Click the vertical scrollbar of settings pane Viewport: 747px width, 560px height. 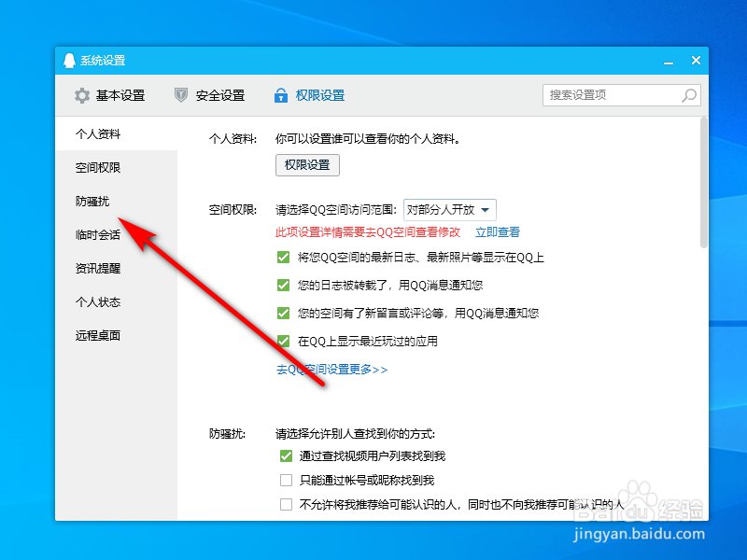pyautogui.click(x=704, y=183)
